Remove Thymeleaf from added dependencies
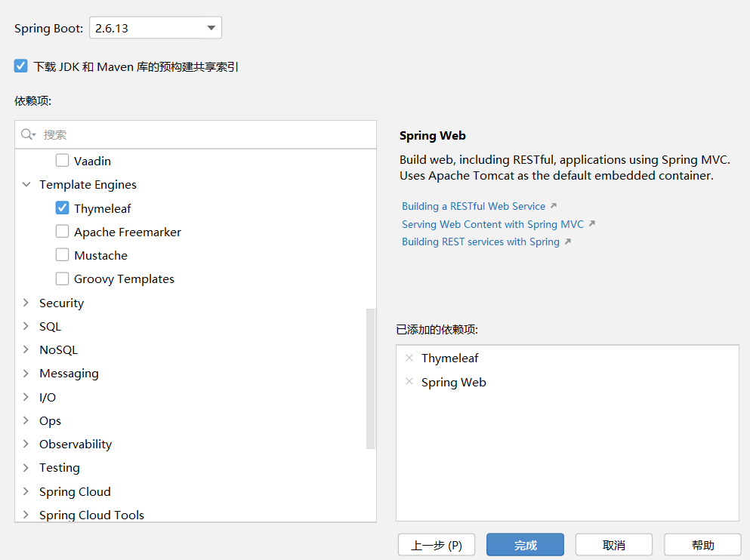 pyautogui.click(x=409, y=358)
